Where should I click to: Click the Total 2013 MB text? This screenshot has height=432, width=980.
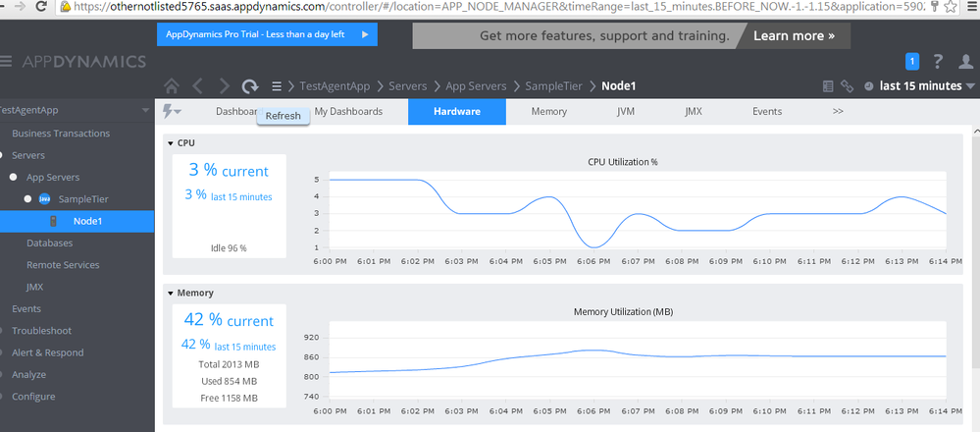point(230,364)
